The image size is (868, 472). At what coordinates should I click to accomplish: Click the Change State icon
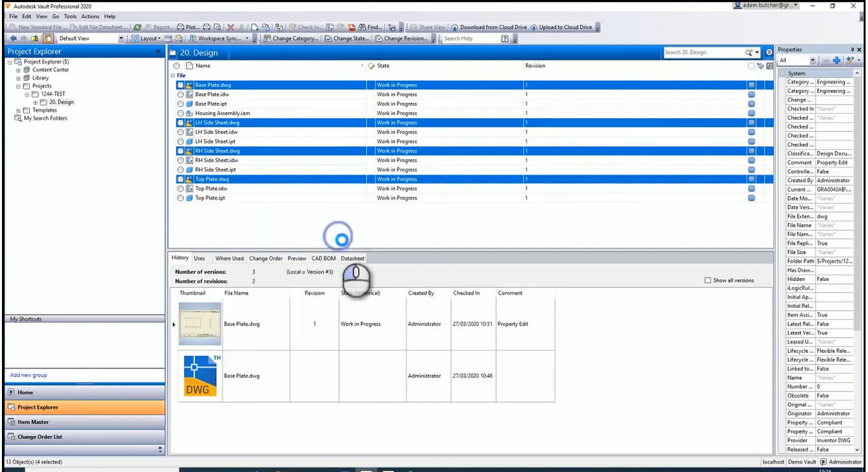pyautogui.click(x=328, y=38)
